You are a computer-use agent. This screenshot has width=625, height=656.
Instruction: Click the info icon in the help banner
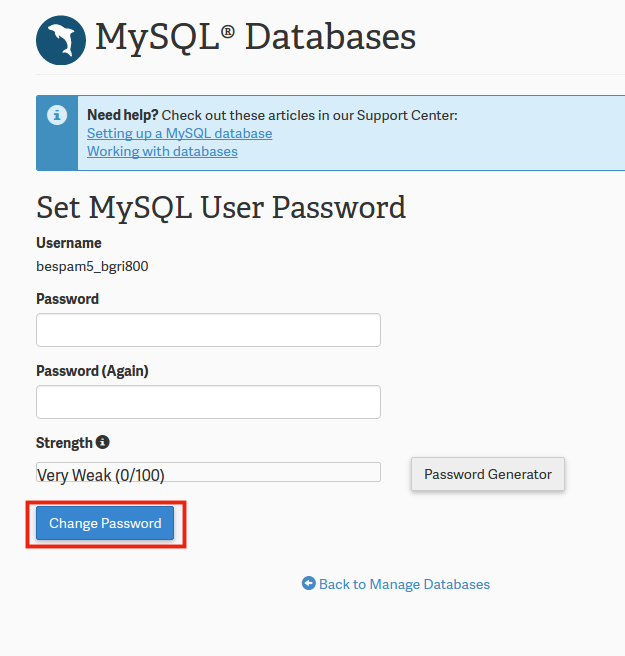(x=57, y=116)
